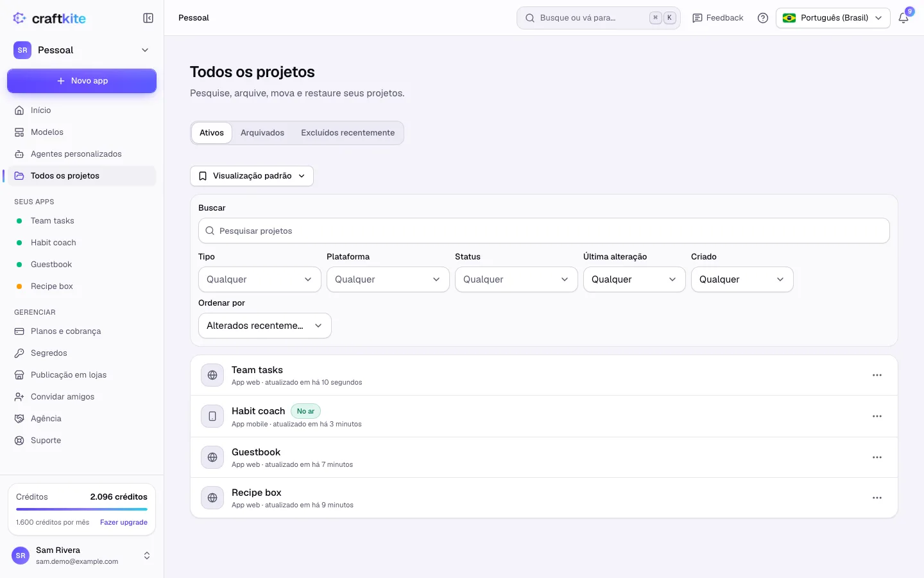This screenshot has width=924, height=578.
Task: Click the credits usage progress bar
Action: [x=81, y=509]
